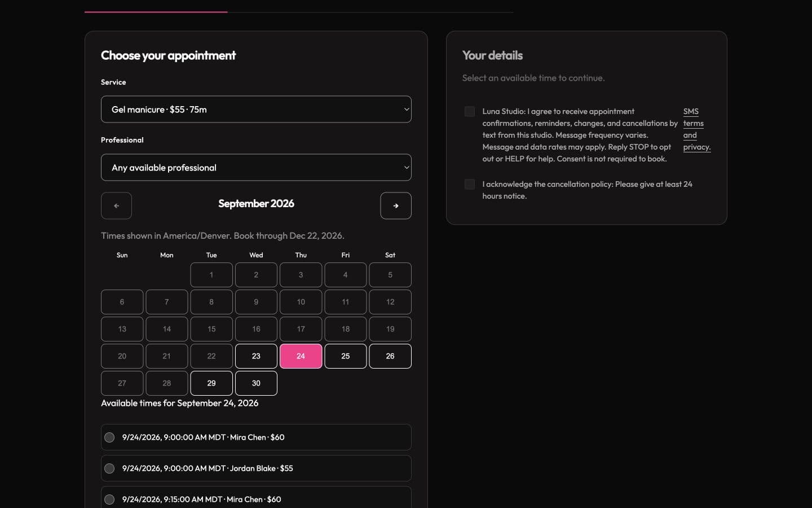Screen dimensions: 812x508
Task: Pick September 30 on the calendar
Action: [256, 383]
